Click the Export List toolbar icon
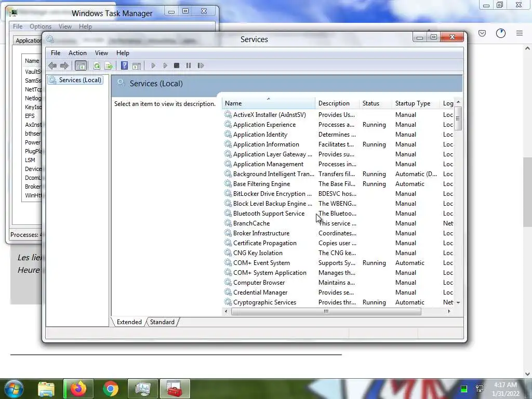Viewport: 532px width, 399px height. click(109, 65)
